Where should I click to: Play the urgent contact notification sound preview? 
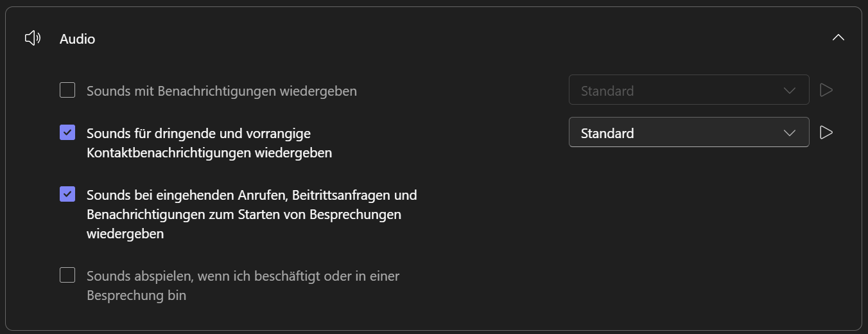coord(826,132)
